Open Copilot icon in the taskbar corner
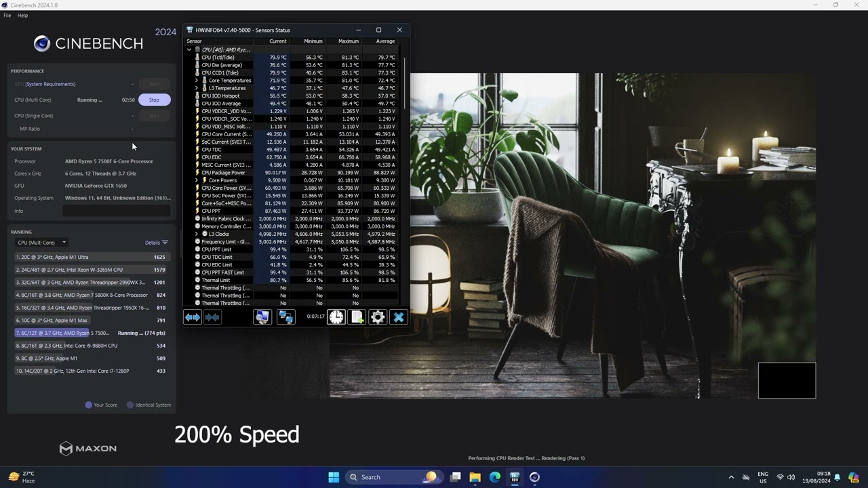Screen dimensions: 868x488 tap(854, 477)
